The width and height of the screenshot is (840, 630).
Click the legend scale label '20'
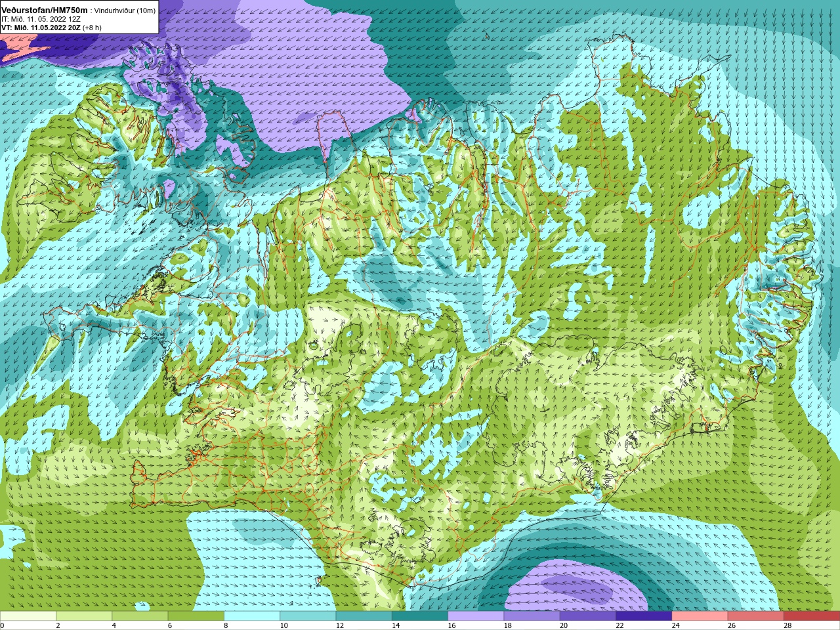coord(564,625)
